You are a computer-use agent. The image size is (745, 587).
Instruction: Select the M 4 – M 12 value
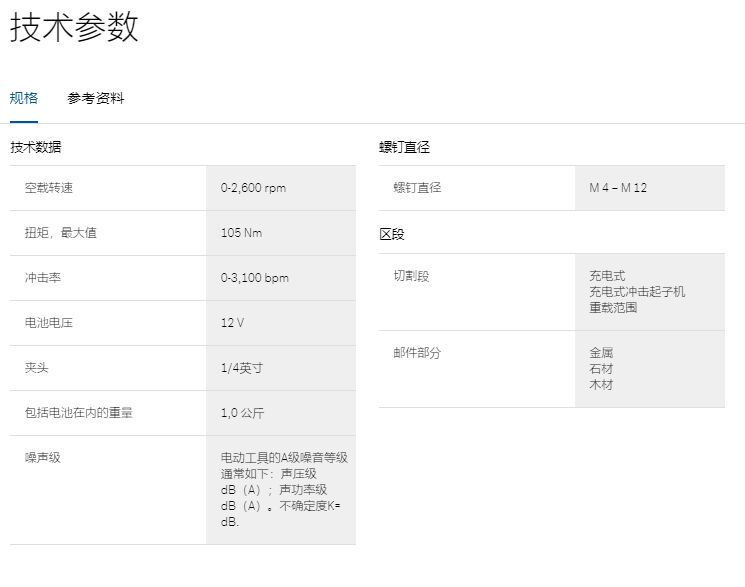pos(618,188)
